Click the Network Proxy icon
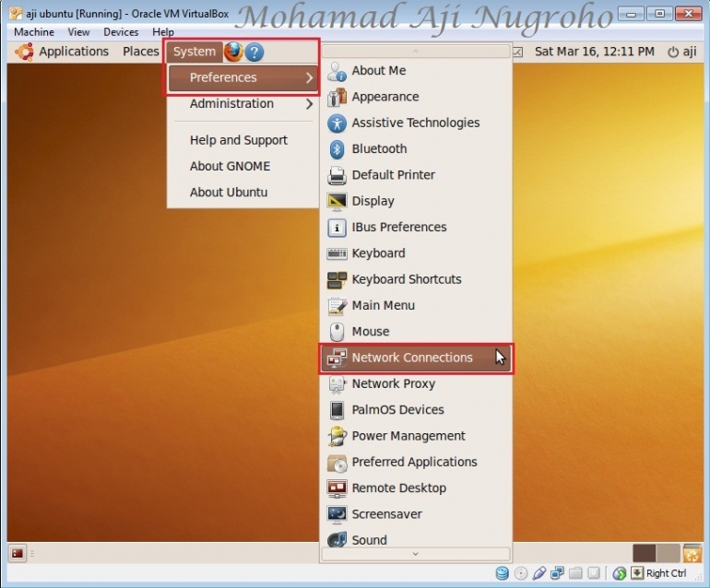Image resolution: width=710 pixels, height=588 pixels. click(337, 384)
